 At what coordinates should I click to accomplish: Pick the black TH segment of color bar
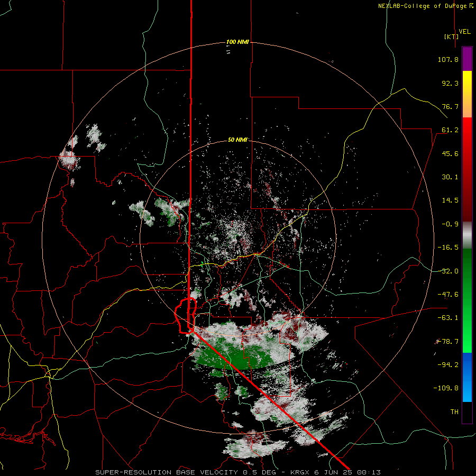tap(467, 412)
